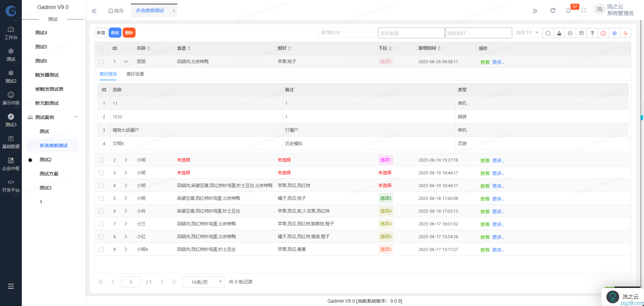Open the 选择下拉 dropdown filter
644x306 pixels.
(527, 33)
